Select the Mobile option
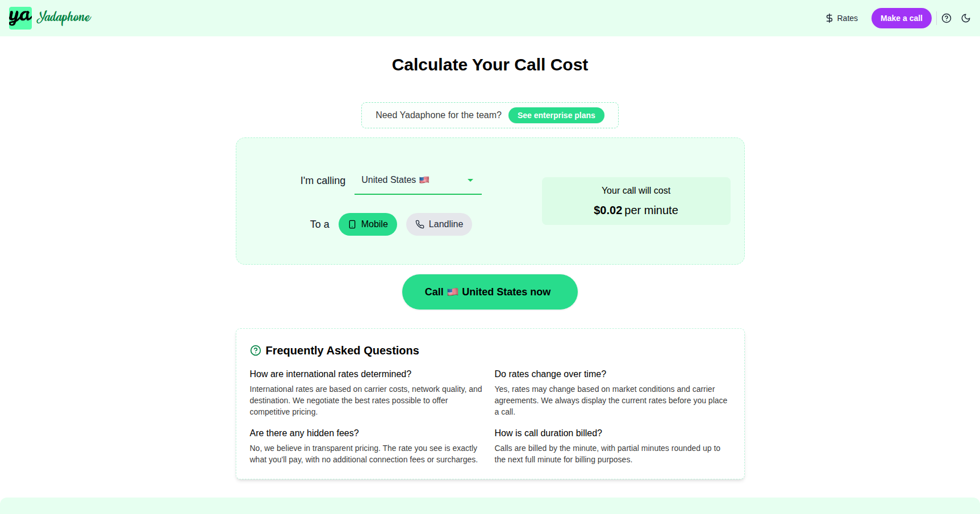980x514 pixels. 368,224
